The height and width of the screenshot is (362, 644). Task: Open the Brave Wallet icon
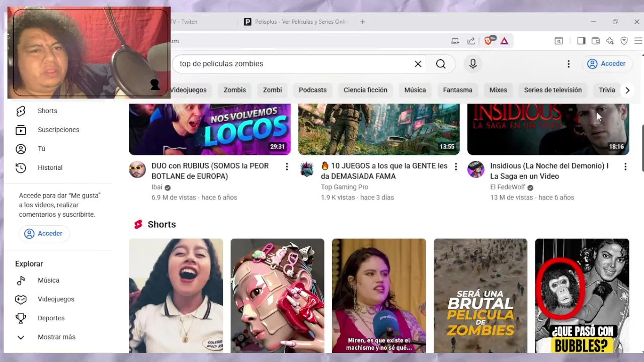[x=596, y=41]
